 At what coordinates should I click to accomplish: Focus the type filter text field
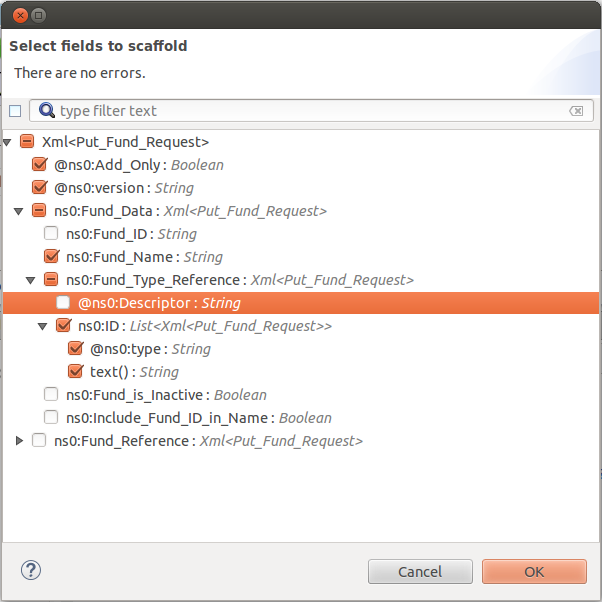[x=310, y=111]
